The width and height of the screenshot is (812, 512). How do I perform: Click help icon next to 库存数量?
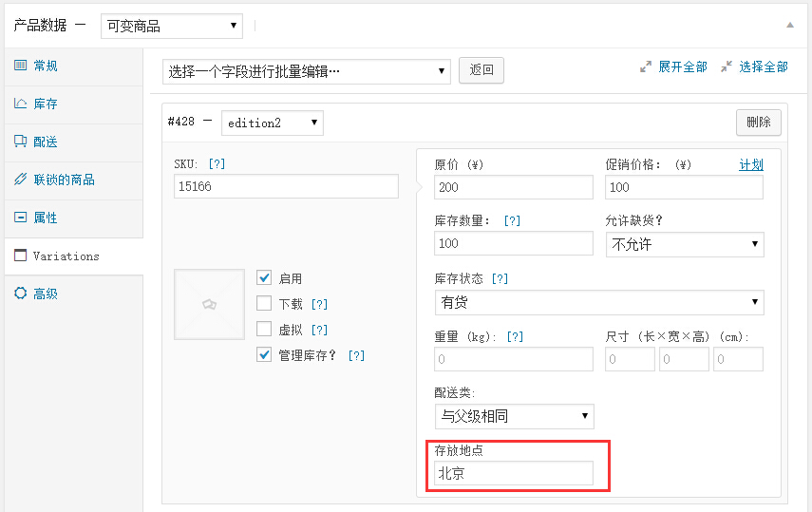click(x=512, y=221)
